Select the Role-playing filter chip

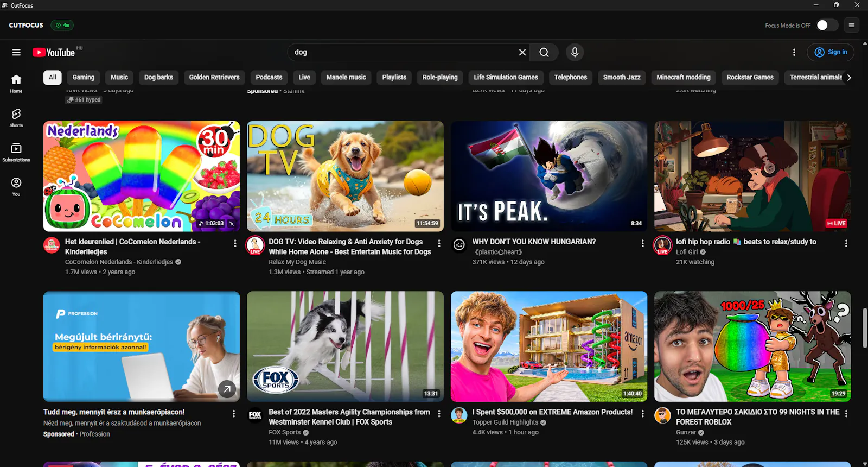click(440, 78)
